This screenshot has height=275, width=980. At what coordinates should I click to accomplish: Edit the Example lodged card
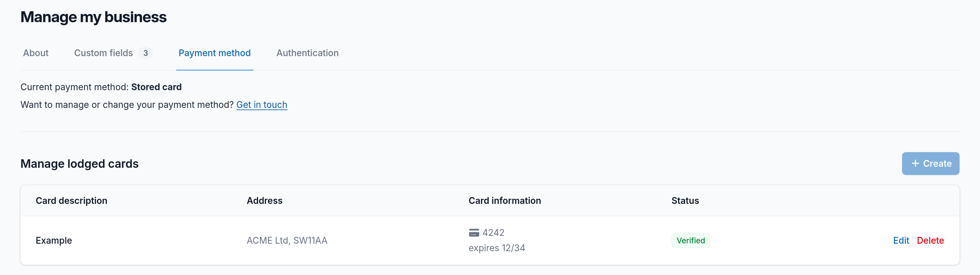coord(900,240)
